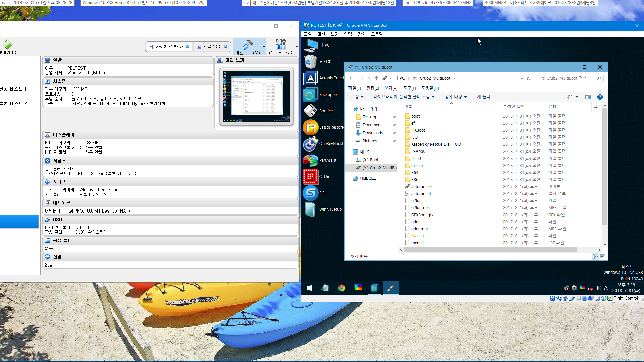Open the 장치 menu in VirtualBox VM window
Image resolution: width=644 pixels, height=362 pixels.
(361, 34)
